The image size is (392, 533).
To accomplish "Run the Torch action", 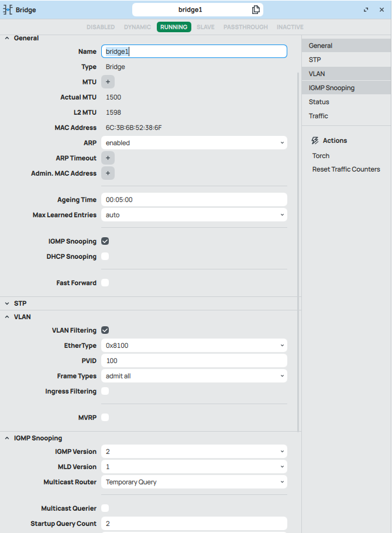I will pyautogui.click(x=321, y=156).
